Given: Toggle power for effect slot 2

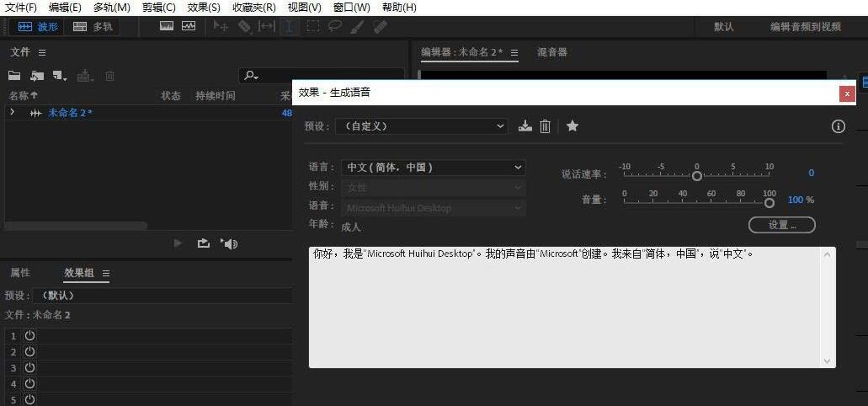Looking at the screenshot, I should [29, 352].
